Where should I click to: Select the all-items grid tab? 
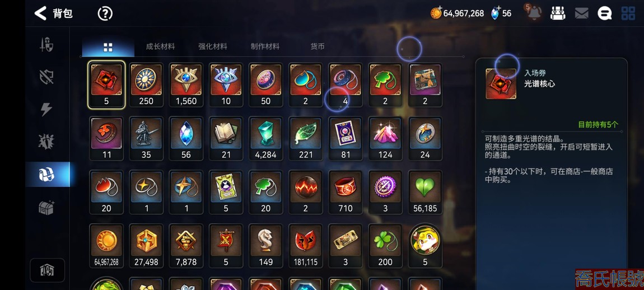[108, 47]
